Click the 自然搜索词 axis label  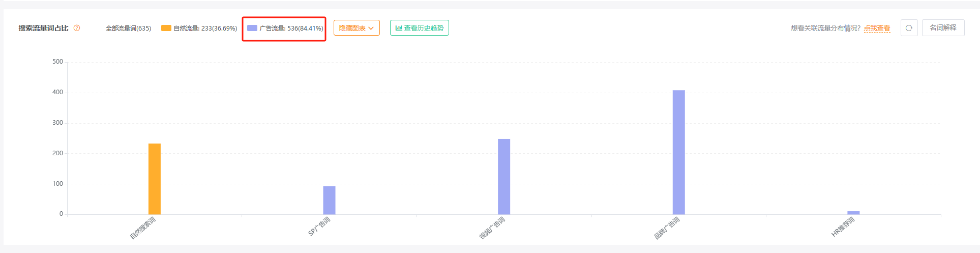coord(143,228)
